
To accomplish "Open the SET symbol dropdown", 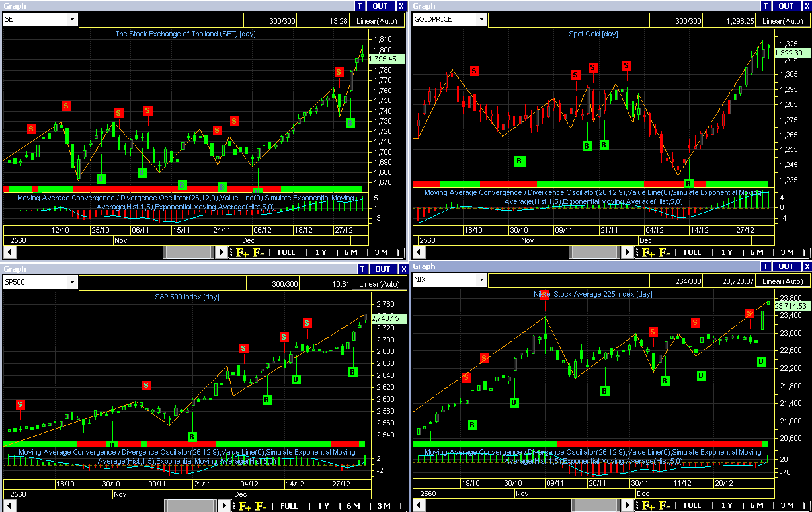I will [x=72, y=20].
